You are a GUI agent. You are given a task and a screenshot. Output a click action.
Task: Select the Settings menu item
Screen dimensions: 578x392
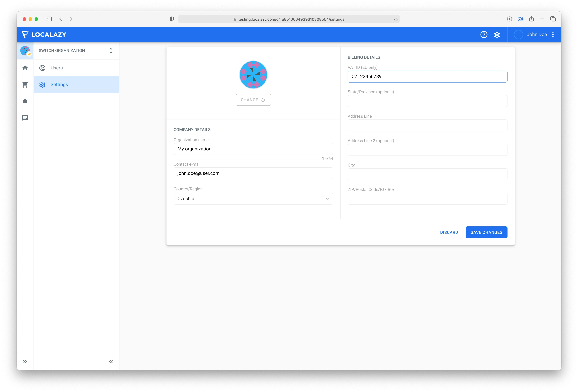coord(59,84)
